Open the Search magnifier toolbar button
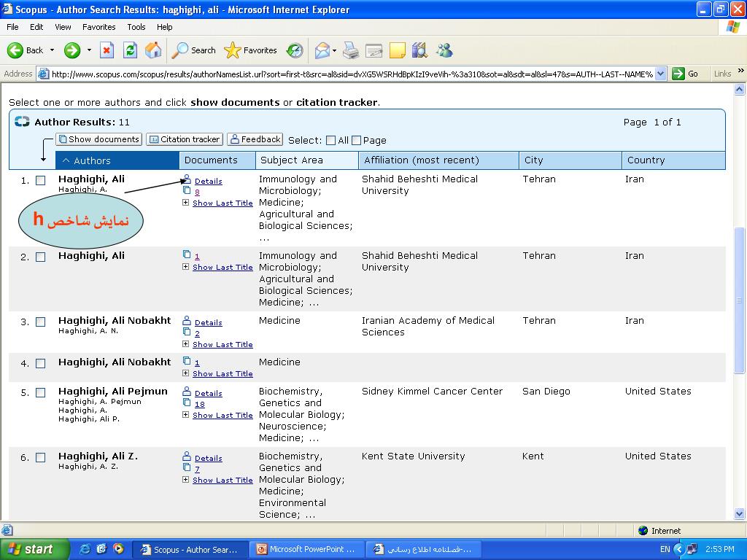The height and width of the screenshot is (560, 747). [194, 50]
